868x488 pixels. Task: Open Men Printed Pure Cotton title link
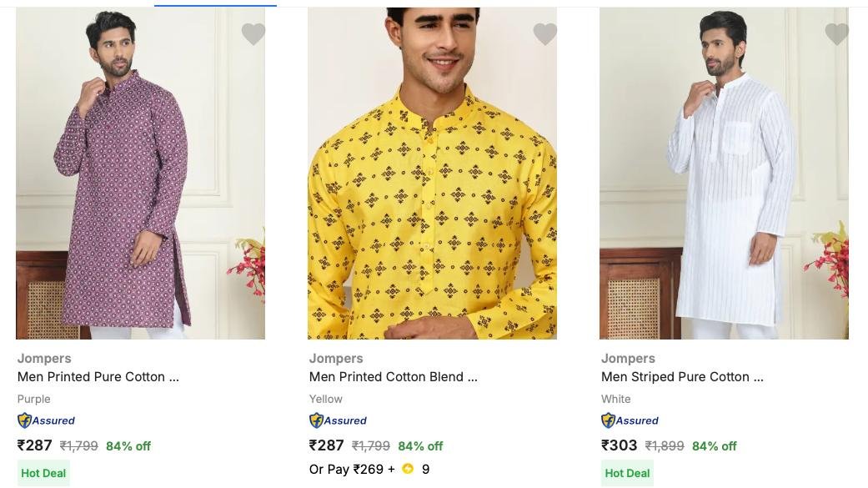coord(98,377)
